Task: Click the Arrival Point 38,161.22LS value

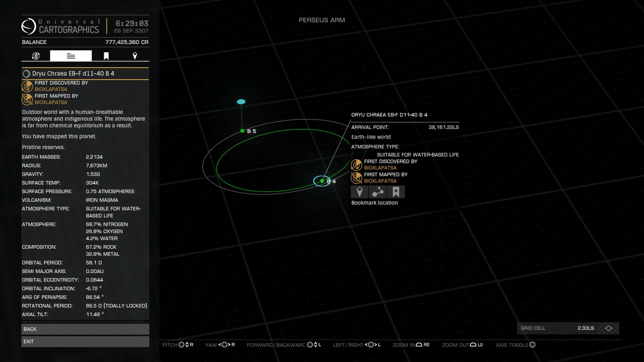Action: [443, 127]
